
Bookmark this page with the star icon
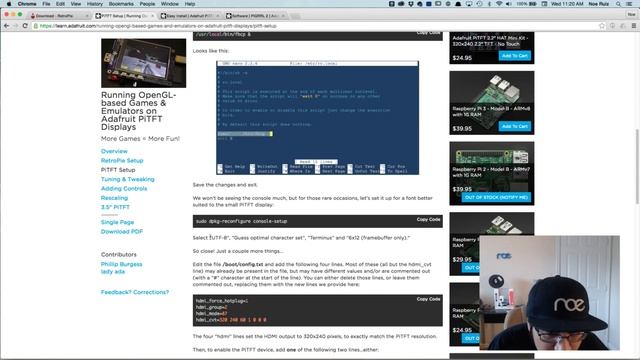(x=602, y=26)
